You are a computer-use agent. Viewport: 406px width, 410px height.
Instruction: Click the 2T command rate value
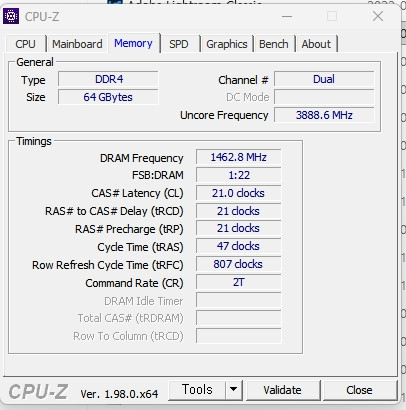click(x=239, y=282)
